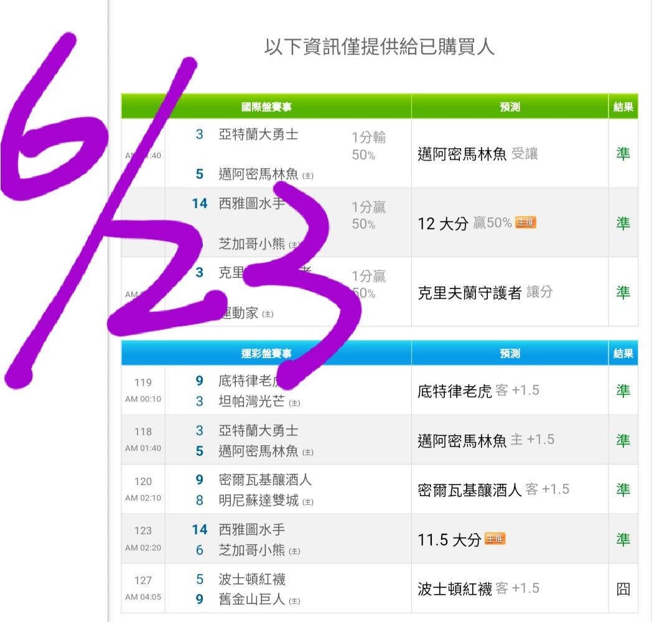Click 芝加哥小熊 in the 國際盤賽事 table
The width and height of the screenshot is (672, 622).
click(x=251, y=243)
